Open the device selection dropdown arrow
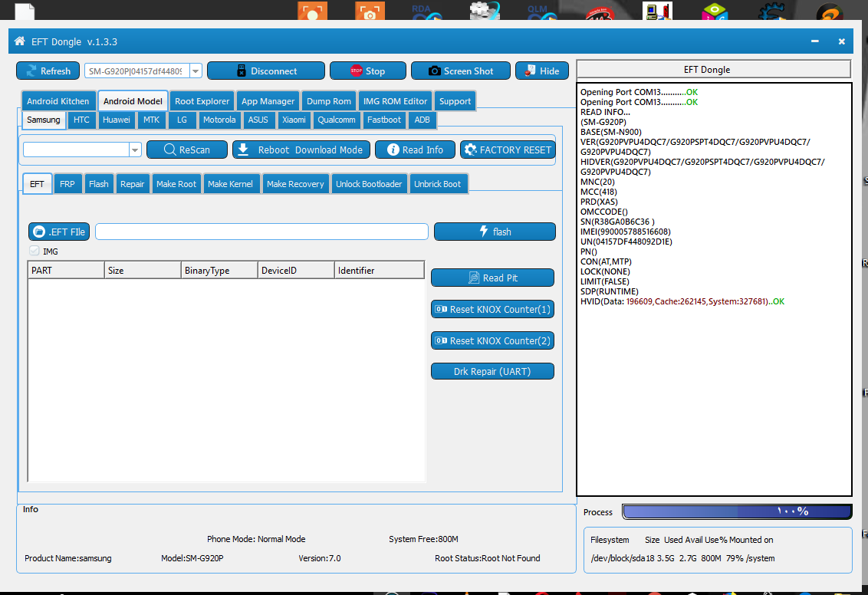 click(196, 71)
